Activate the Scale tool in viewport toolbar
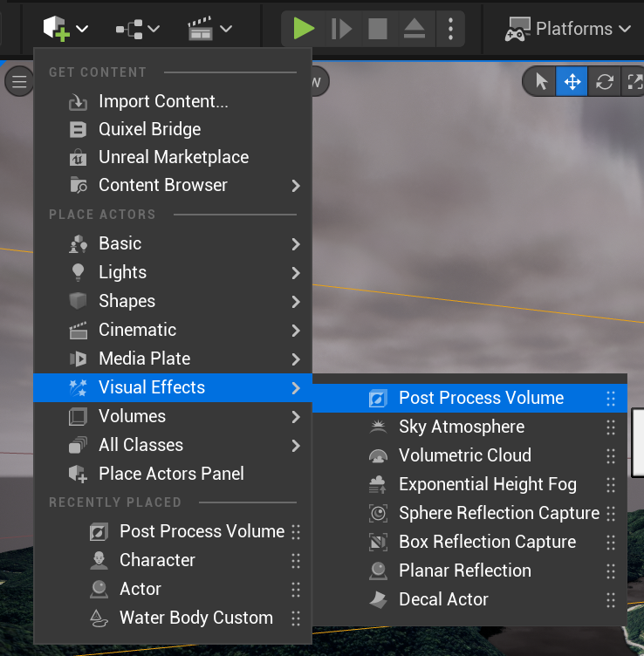This screenshot has height=656, width=644. [635, 82]
